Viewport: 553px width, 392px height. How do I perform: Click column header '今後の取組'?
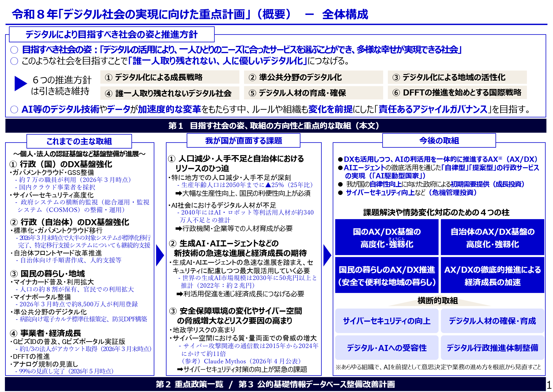[x=439, y=141]
